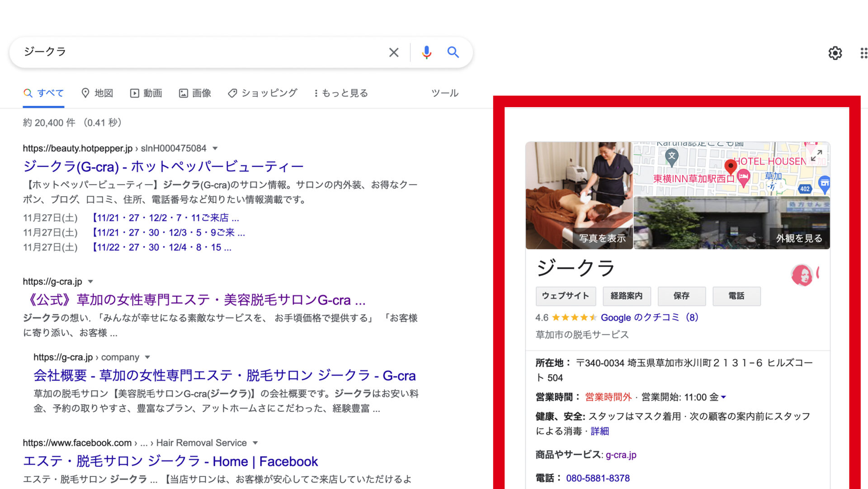Open coupon link 【11/21・27・12/2・7・11ご来店
Image resolution: width=868 pixels, height=489 pixels.
(164, 218)
